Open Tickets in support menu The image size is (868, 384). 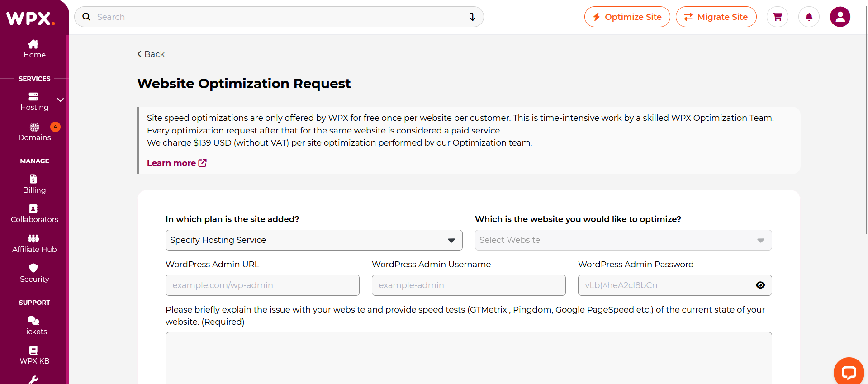click(34, 326)
